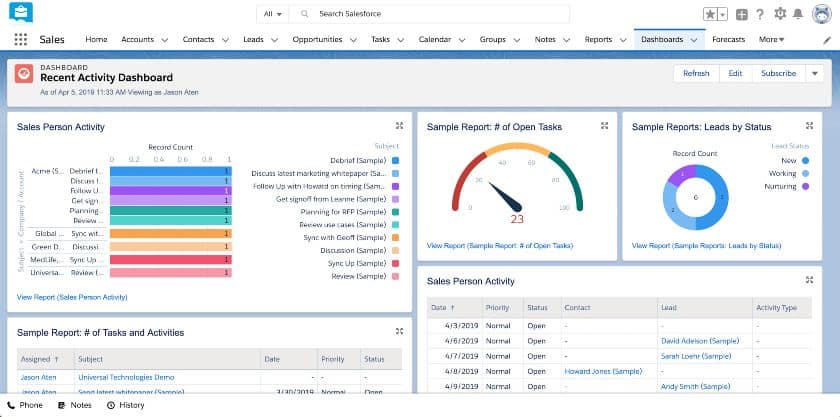Open View Report for # of Open Tasks
840x417 pixels.
[x=500, y=245]
